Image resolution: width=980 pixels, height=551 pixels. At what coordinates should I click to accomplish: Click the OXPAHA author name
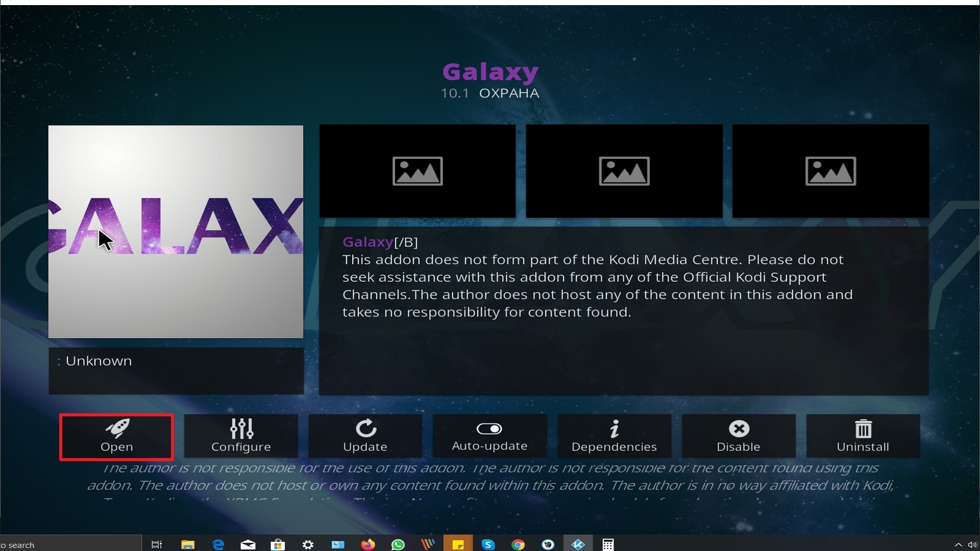pos(509,93)
